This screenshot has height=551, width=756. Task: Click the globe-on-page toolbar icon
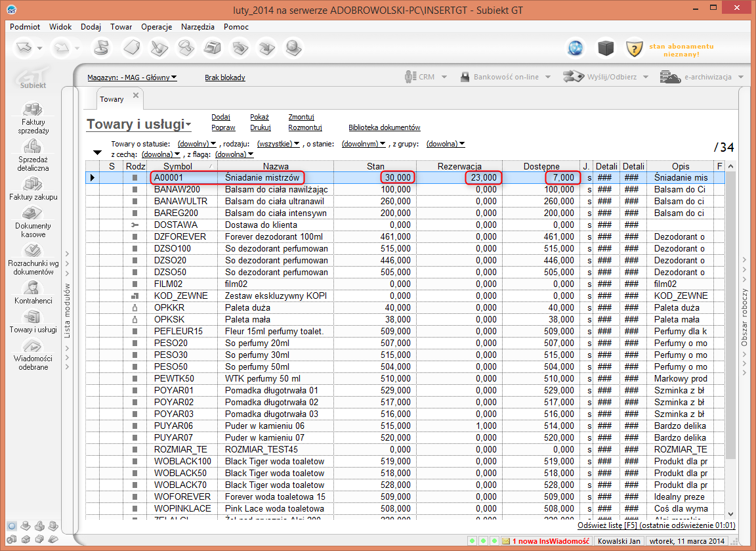click(x=293, y=48)
